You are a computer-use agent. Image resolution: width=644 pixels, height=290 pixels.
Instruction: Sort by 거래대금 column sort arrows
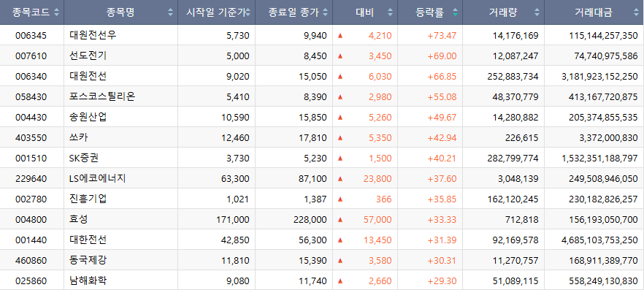[x=636, y=12]
